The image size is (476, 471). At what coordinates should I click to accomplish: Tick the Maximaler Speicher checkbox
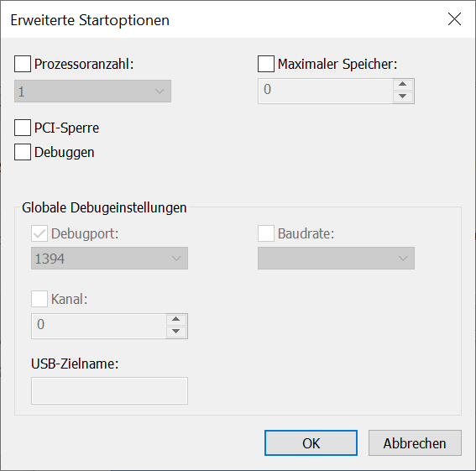[x=266, y=64]
